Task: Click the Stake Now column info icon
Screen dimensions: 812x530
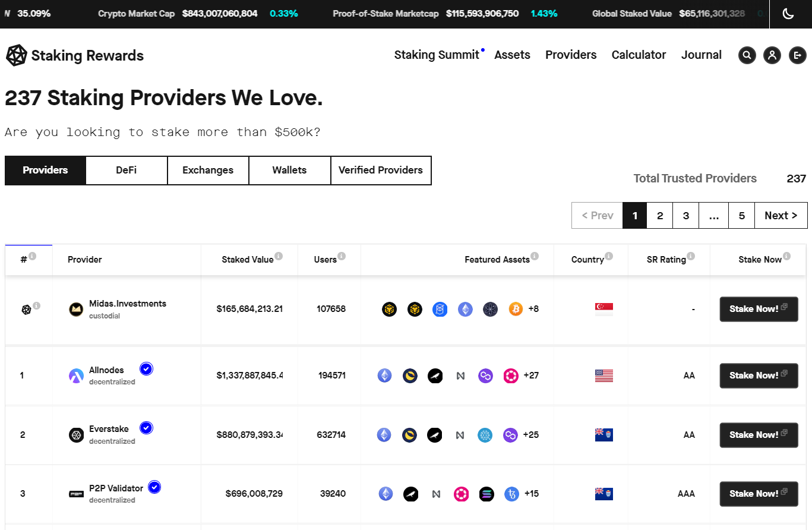Action: pyautogui.click(x=787, y=256)
